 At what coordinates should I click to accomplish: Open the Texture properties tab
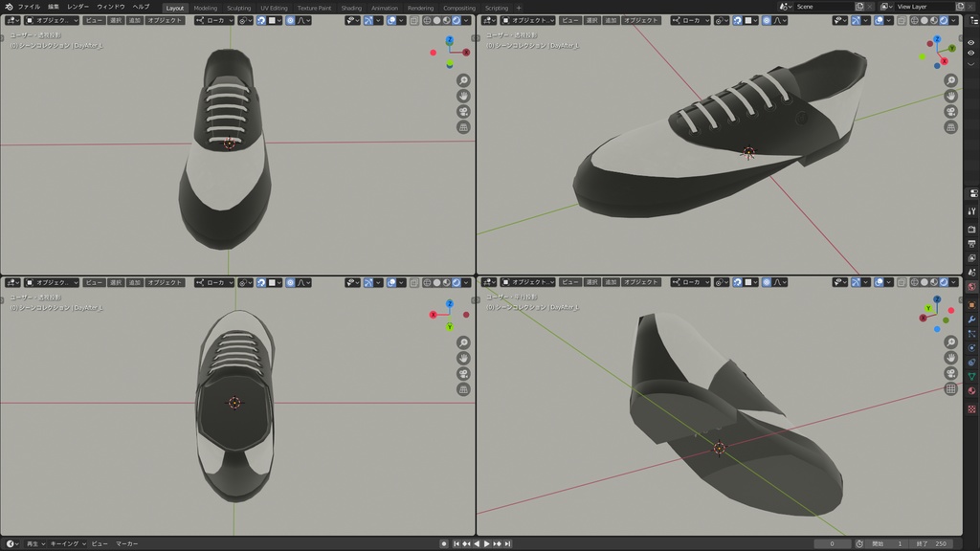pos(972,409)
